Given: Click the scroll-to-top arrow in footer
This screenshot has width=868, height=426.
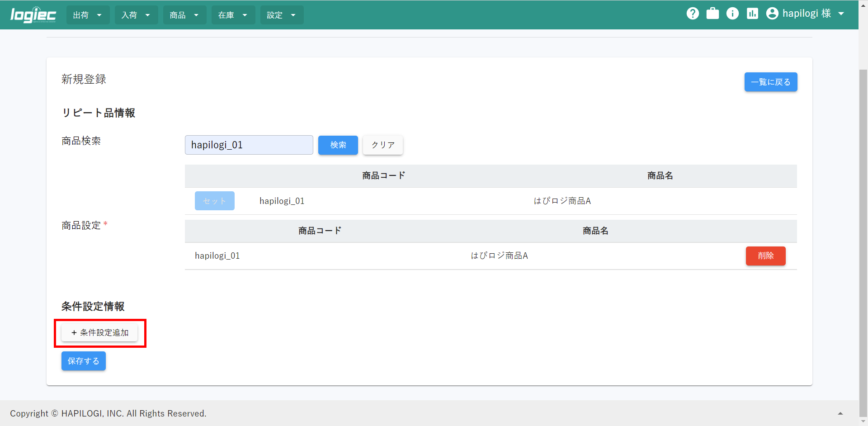Looking at the screenshot, I should (x=840, y=413).
